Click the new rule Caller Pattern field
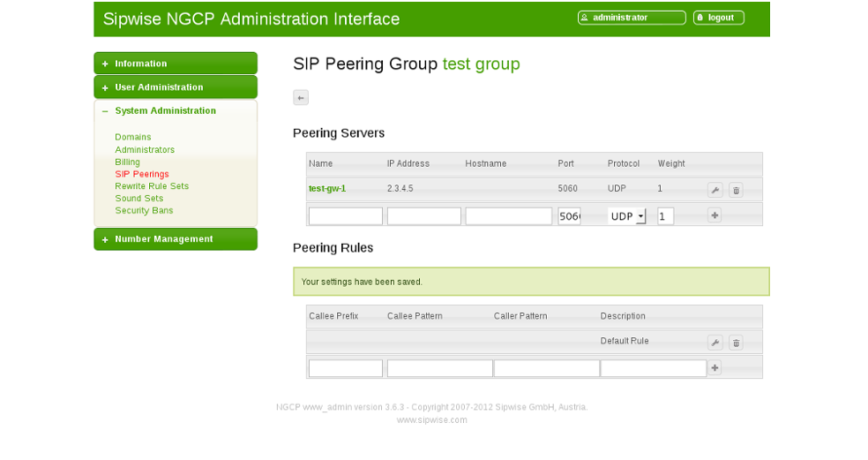The width and height of the screenshot is (868, 460). tap(546, 368)
